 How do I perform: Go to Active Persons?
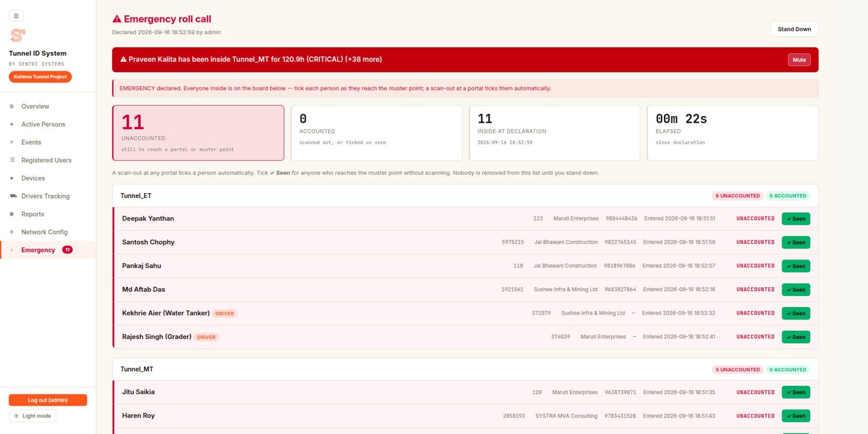(48, 124)
